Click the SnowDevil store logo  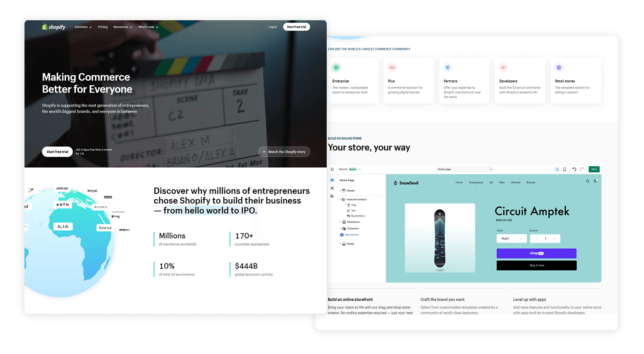click(406, 183)
